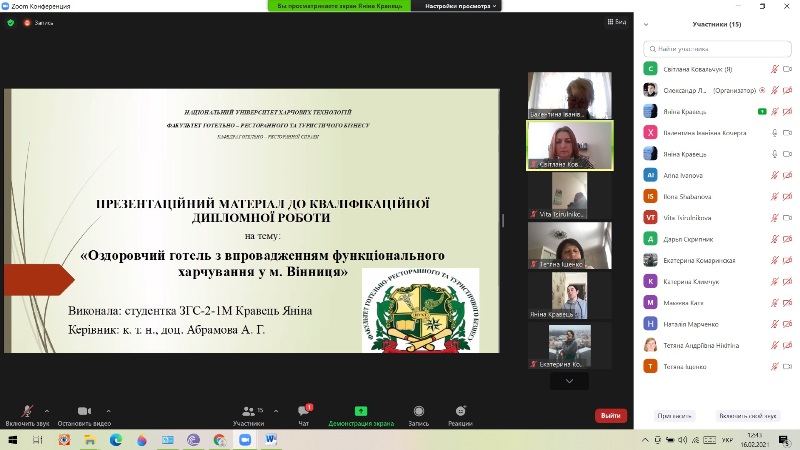The image size is (800, 450).
Task: Open Task View on the taskbar
Action: point(38,440)
